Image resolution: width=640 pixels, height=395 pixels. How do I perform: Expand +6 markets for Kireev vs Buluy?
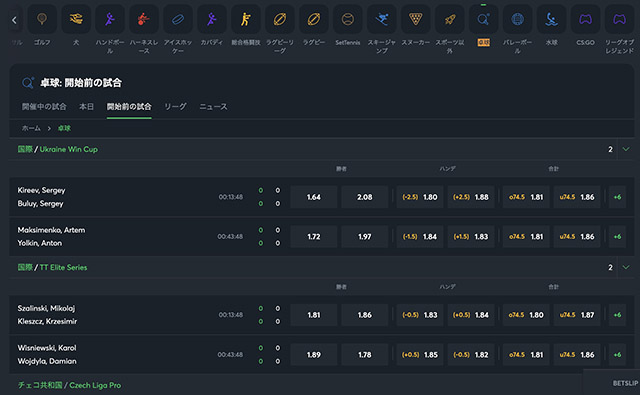(x=617, y=197)
